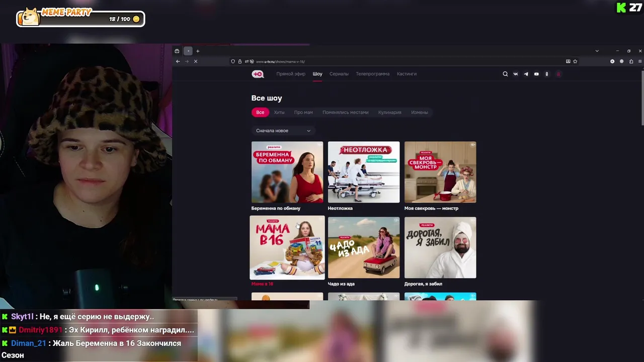
Task: Open the browser hamburger menu
Action: pyautogui.click(x=640, y=61)
